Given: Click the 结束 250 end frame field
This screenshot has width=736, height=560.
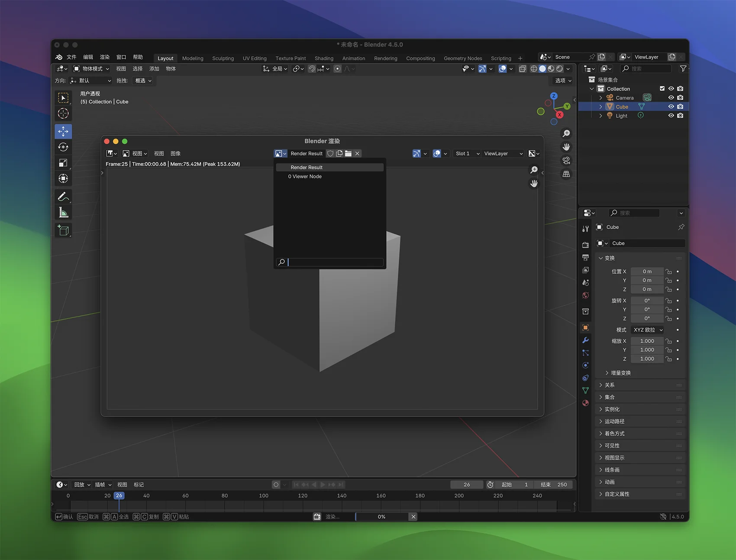Looking at the screenshot, I should [553, 485].
